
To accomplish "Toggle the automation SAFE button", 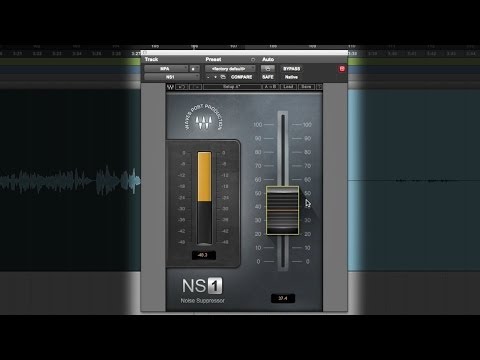I will coord(268,77).
